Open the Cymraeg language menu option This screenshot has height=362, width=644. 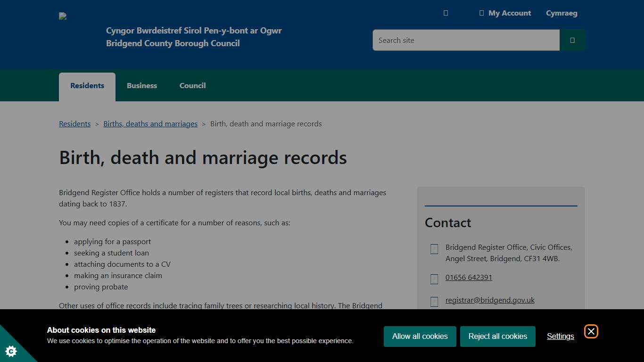pyautogui.click(x=561, y=13)
